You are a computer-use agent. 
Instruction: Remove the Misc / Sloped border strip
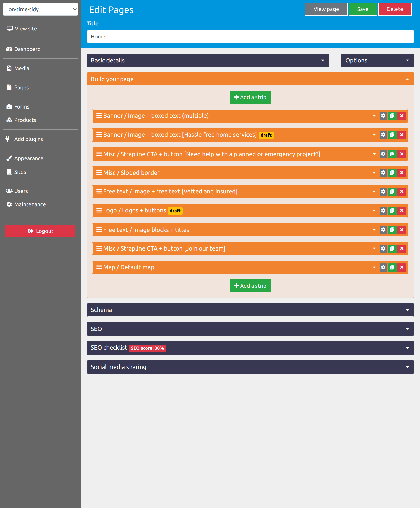[402, 173]
